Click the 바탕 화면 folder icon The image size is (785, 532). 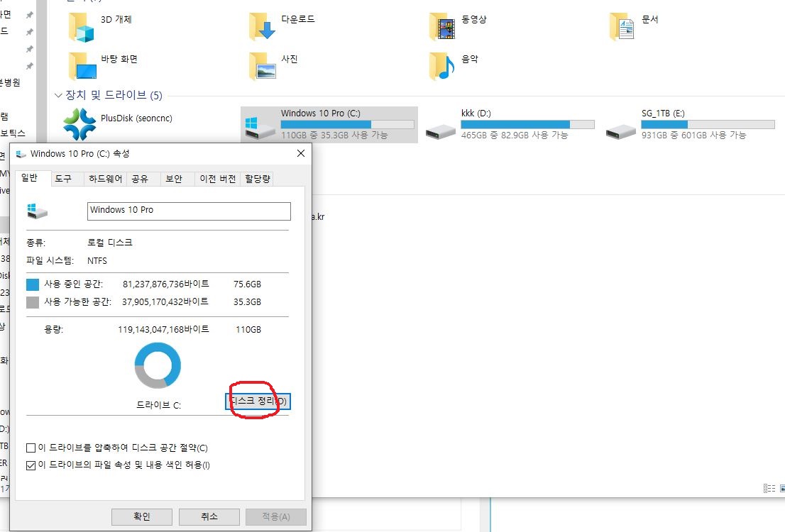click(82, 66)
